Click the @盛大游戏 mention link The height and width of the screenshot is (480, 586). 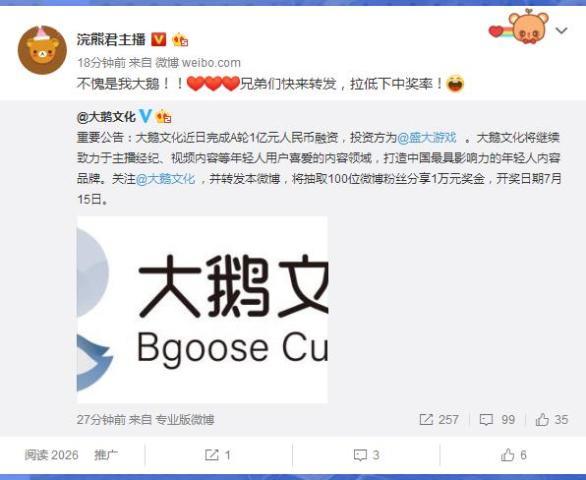click(426, 138)
